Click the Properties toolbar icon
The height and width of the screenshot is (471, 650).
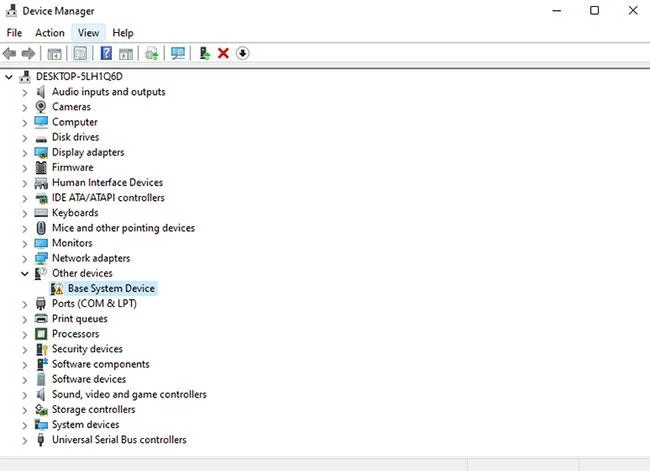click(x=80, y=53)
